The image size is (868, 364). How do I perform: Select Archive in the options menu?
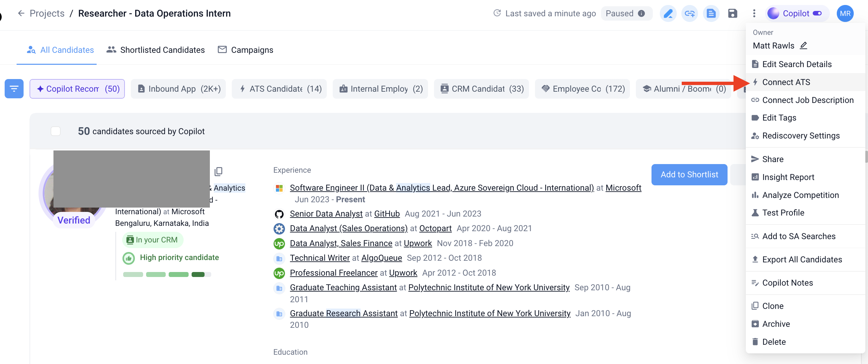[x=805, y=324]
